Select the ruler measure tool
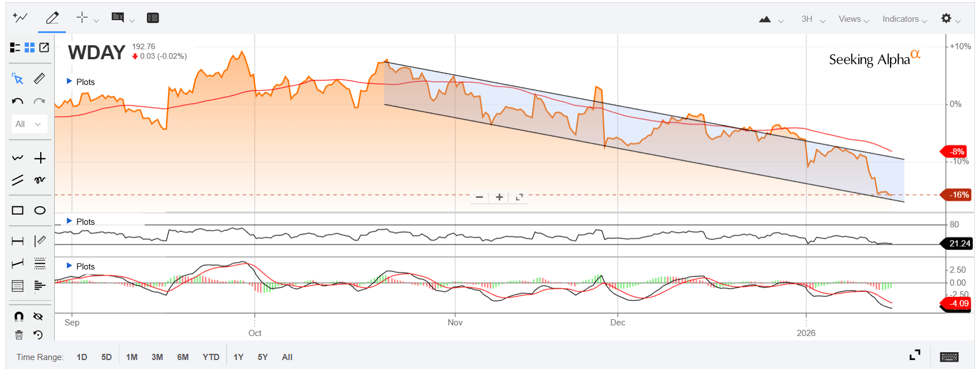 point(39,79)
